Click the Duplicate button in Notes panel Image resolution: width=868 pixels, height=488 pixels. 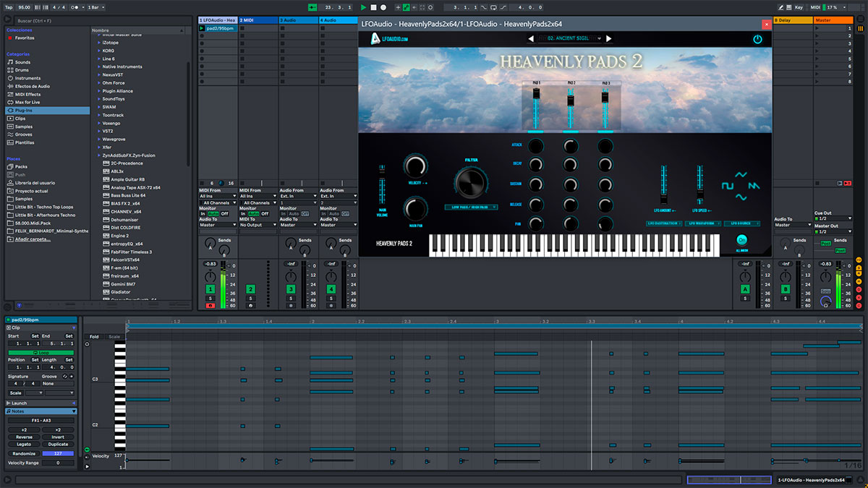[x=58, y=445]
